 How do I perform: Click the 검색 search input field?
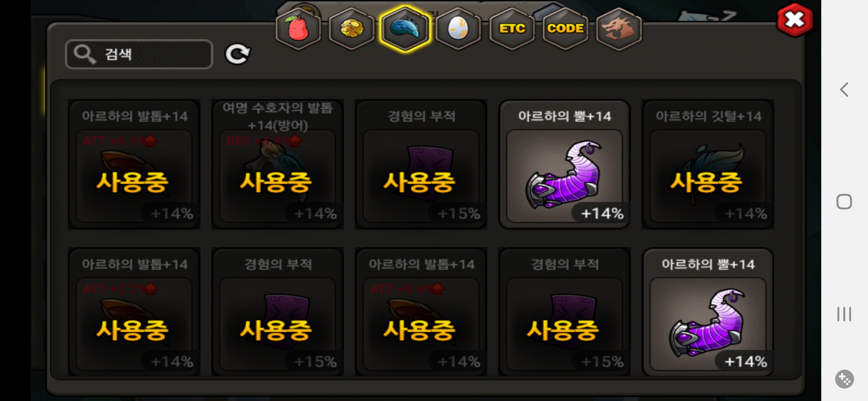click(139, 54)
